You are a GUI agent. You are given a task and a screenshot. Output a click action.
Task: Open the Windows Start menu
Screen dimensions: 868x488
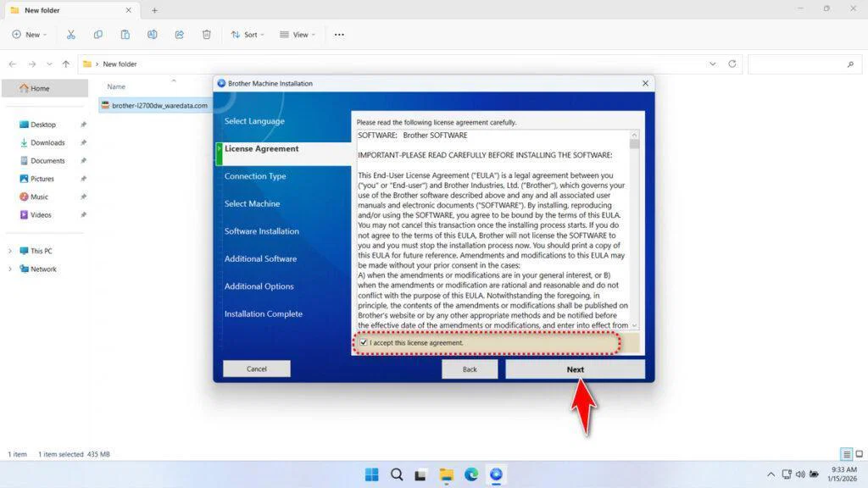pyautogui.click(x=372, y=474)
